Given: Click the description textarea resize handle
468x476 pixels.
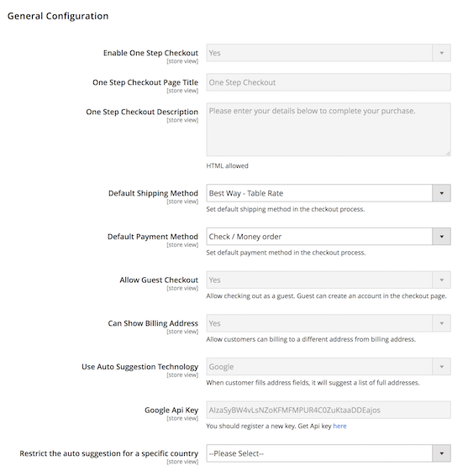Looking at the screenshot, I should click(448, 154).
